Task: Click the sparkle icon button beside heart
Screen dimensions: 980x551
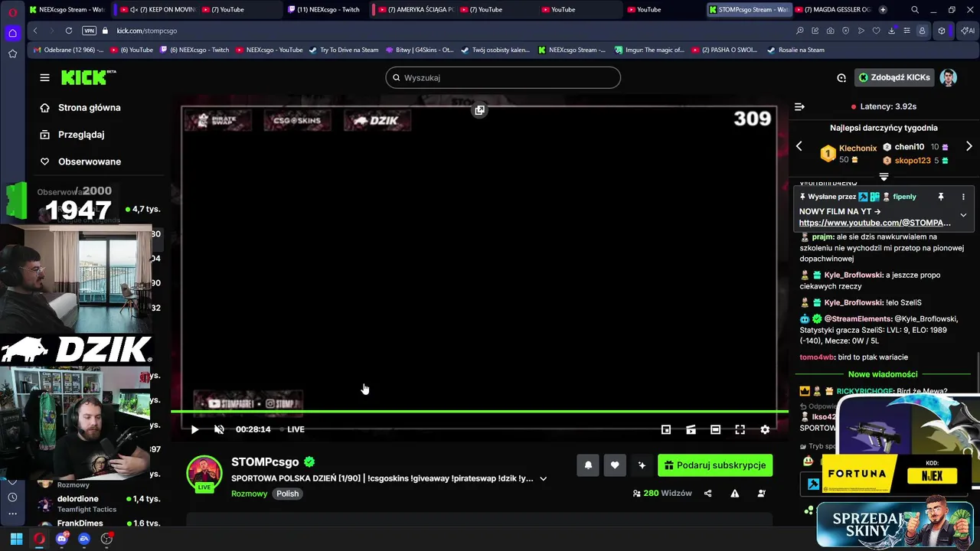Action: tap(642, 465)
